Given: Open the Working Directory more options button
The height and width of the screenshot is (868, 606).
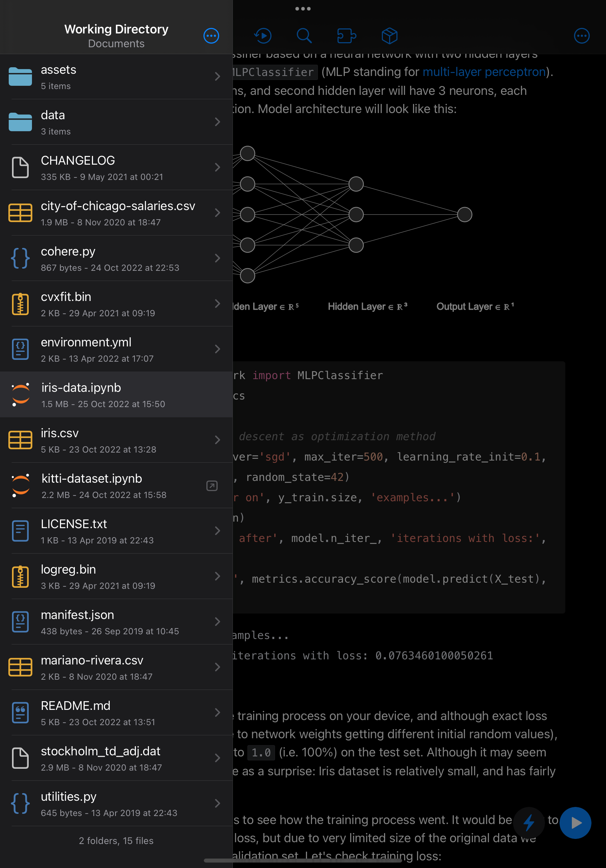Looking at the screenshot, I should pos(211,36).
